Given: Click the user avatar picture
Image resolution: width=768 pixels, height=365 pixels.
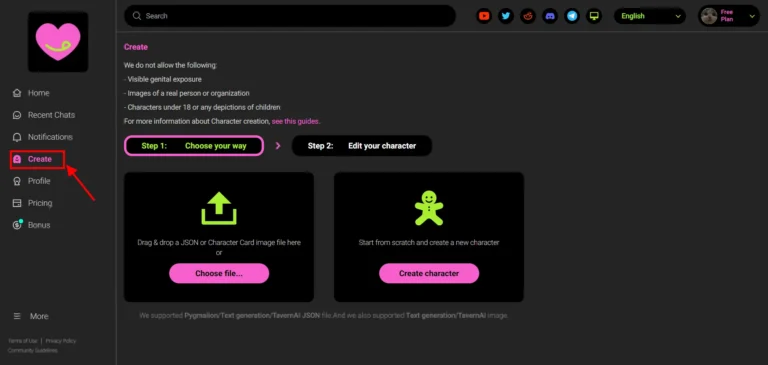Looking at the screenshot, I should (709, 16).
